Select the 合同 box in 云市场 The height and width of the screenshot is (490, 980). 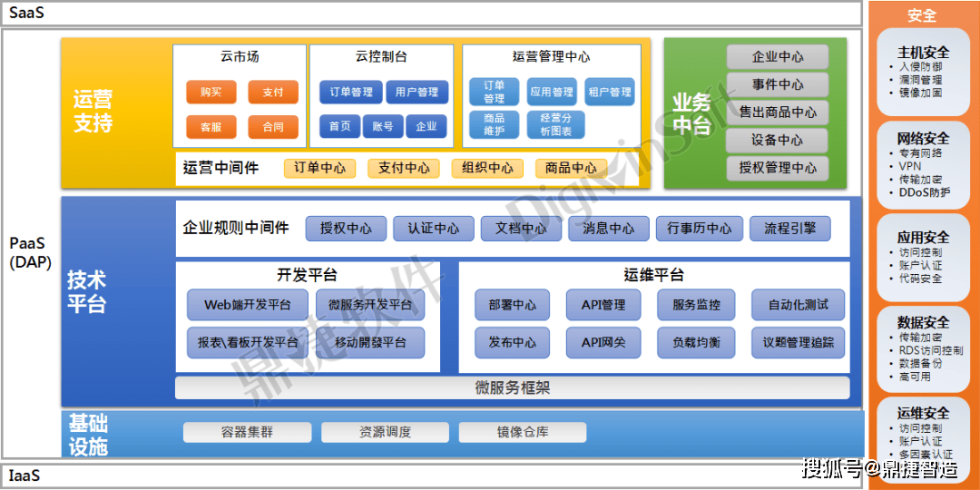[x=273, y=127]
